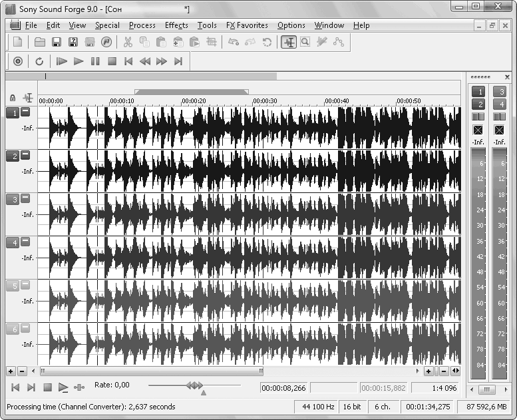Toggle the loop playback button
Viewport: 517px width, 420px height.
click(39, 61)
